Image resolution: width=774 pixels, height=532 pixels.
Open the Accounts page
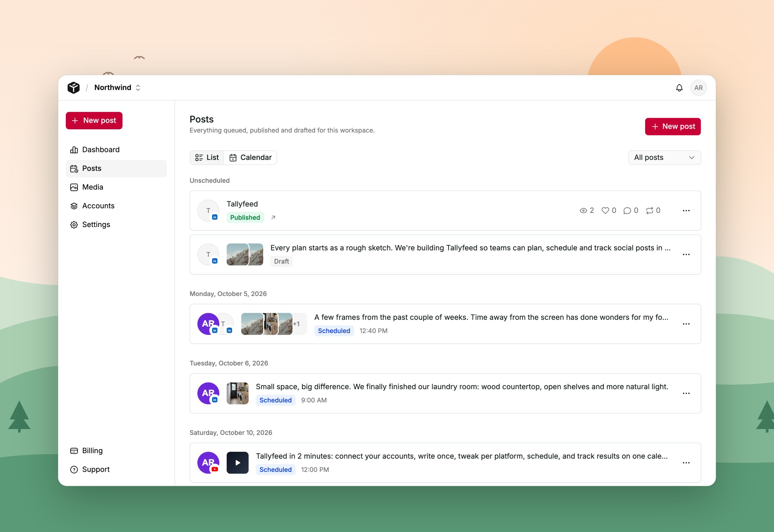tap(116, 206)
